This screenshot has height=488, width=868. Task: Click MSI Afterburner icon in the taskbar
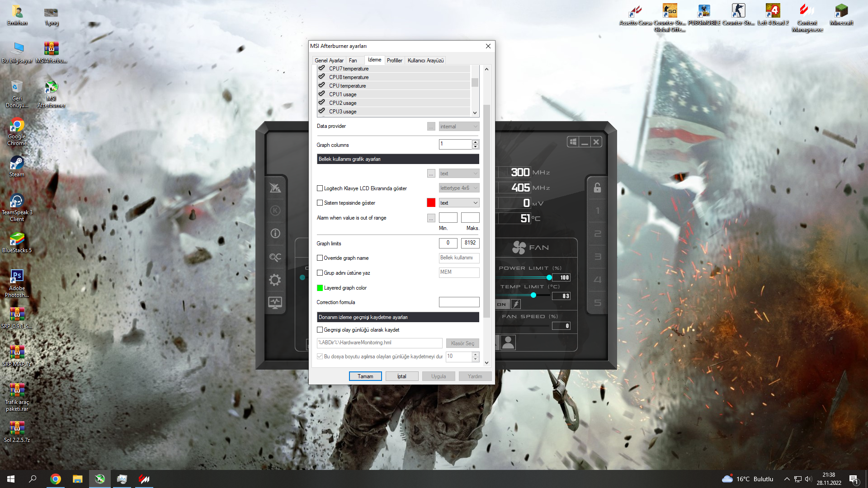(x=100, y=479)
